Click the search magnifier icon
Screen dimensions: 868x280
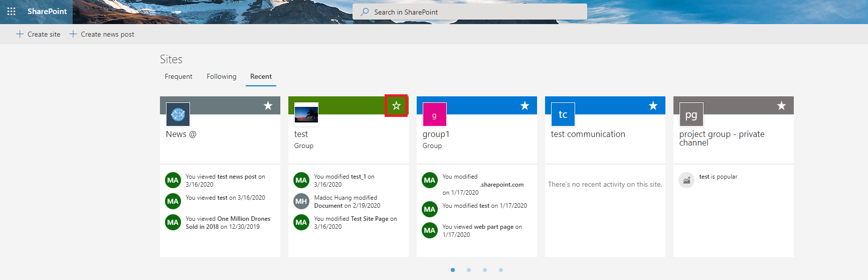(365, 12)
